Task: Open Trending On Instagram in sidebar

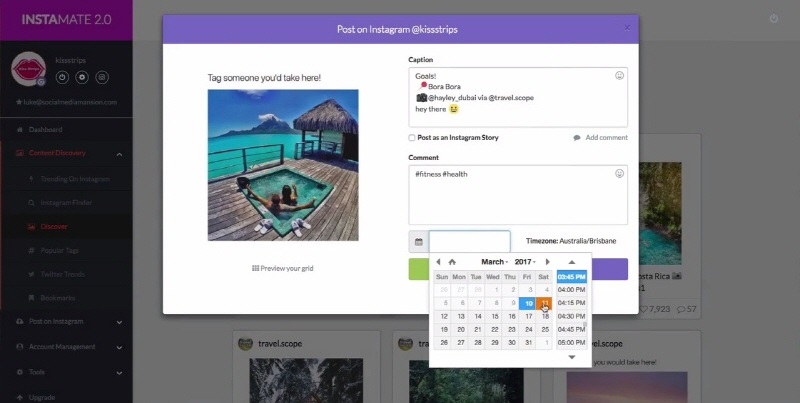Action: coord(75,179)
